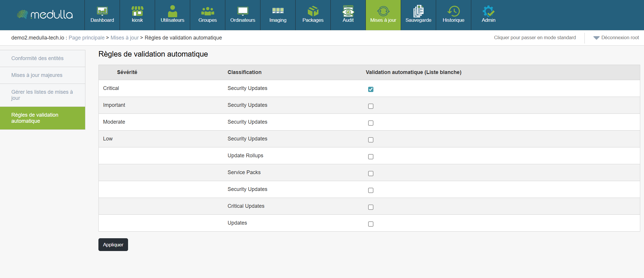
Task: Open the Dashboard icon in top navigation
Action: coord(102,11)
